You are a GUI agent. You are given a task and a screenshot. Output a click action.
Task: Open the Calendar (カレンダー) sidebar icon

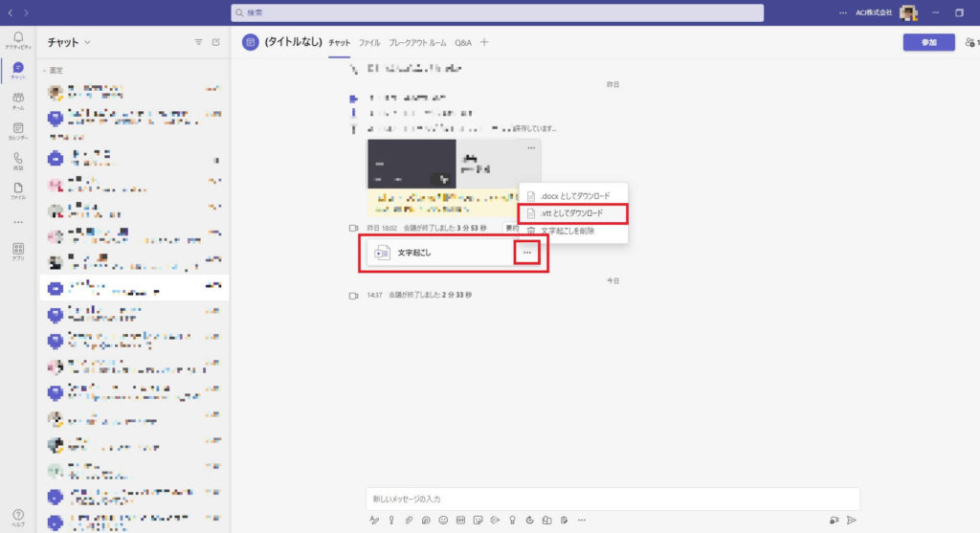click(18, 130)
